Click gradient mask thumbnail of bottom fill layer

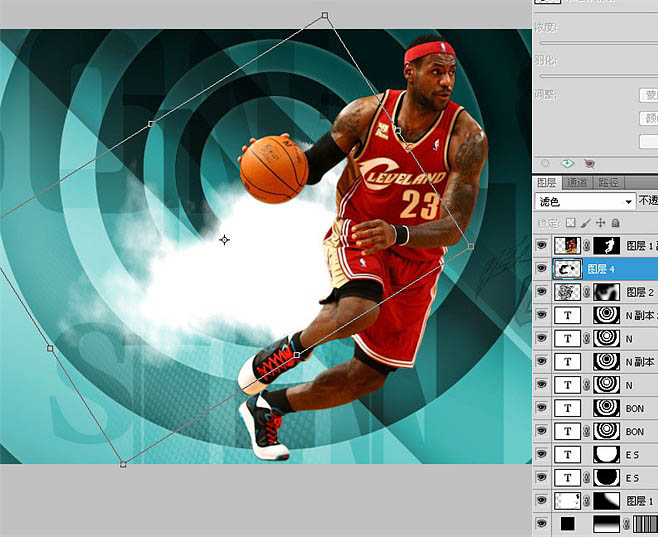tap(606, 524)
